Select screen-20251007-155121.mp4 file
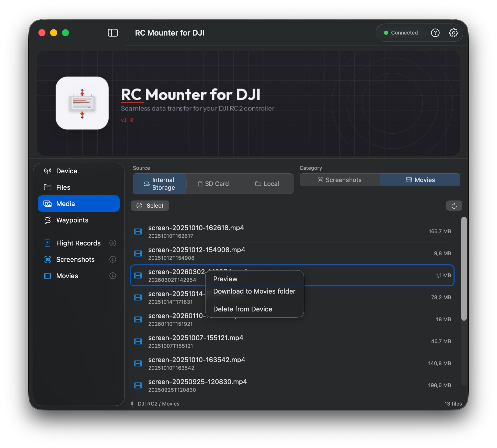Screen dimensions: 497x448 (292, 341)
